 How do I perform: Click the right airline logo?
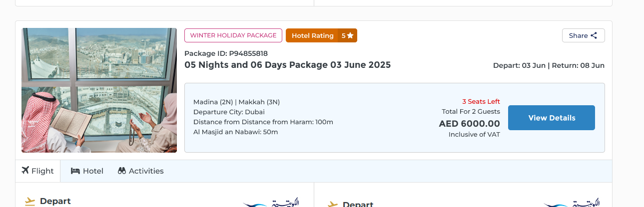[x=572, y=203]
